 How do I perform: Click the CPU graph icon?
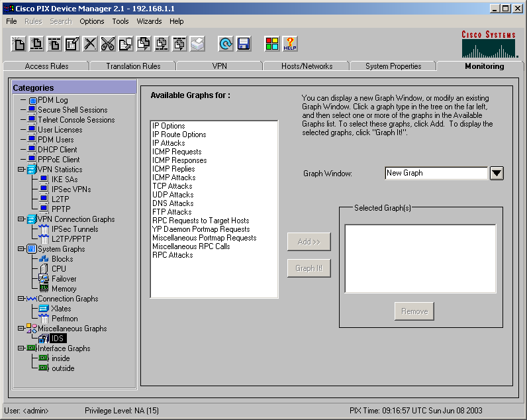coord(44,269)
